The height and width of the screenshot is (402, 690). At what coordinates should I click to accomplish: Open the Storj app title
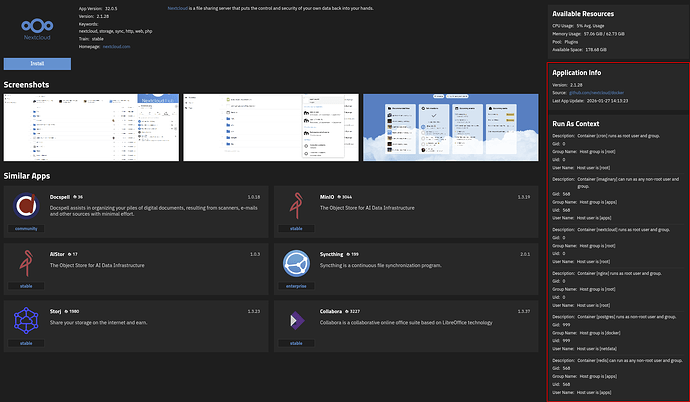pos(55,311)
